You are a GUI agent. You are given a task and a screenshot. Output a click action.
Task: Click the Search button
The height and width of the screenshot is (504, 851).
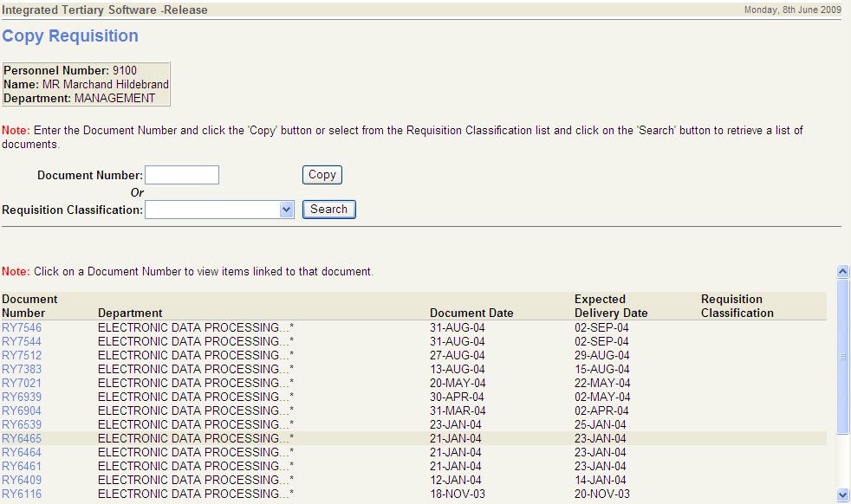(x=328, y=209)
